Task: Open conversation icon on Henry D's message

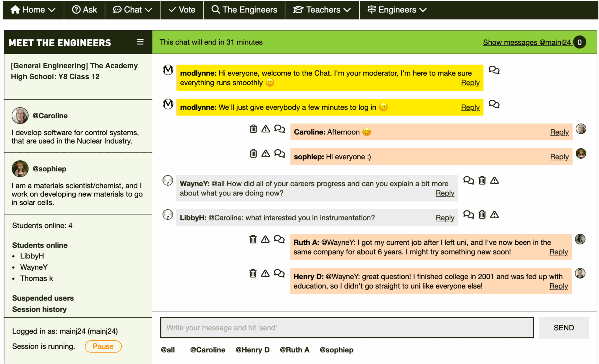Action: click(x=279, y=273)
